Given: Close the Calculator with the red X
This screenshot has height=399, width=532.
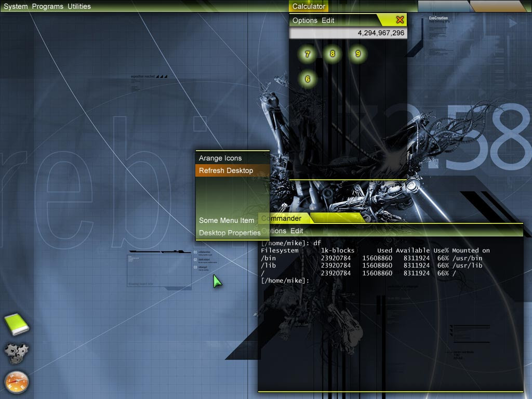Looking at the screenshot, I should (400, 20).
